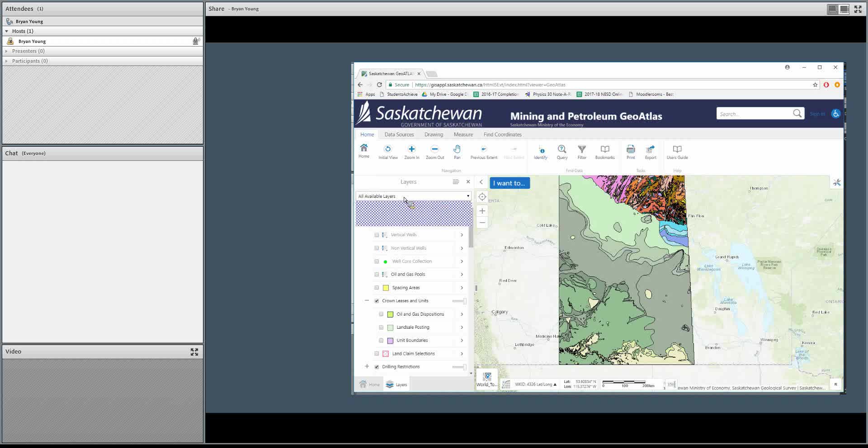Select the Layers bottom tab
This screenshot has width=868, height=448.
coord(396,385)
